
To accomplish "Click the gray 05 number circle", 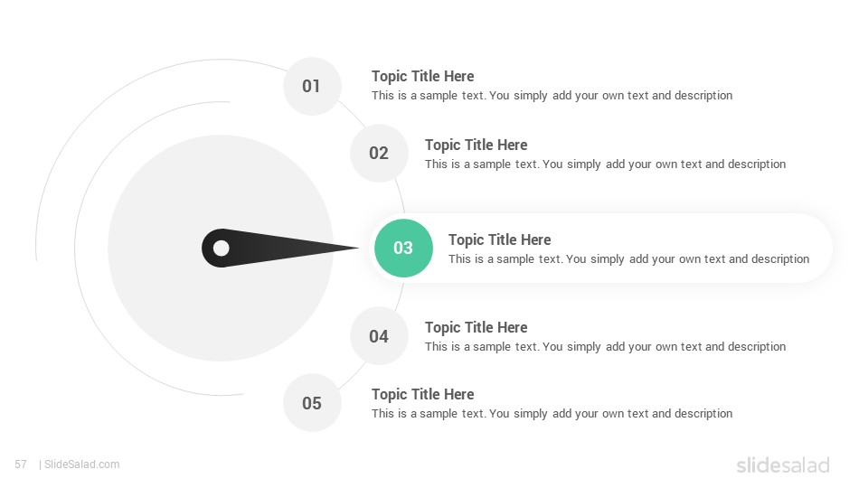I will pyautogui.click(x=312, y=403).
